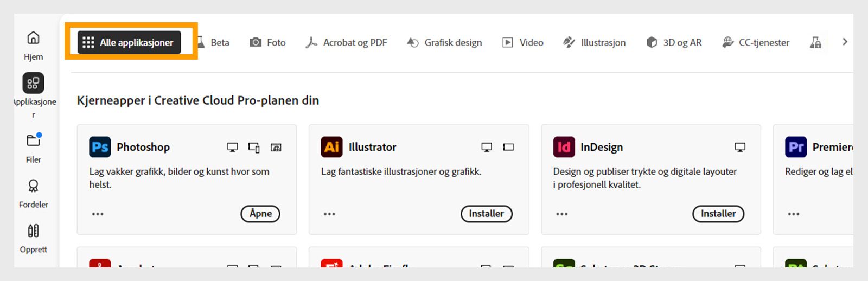
Task: Select the Alle applikasjoner tab
Action: pos(129,42)
